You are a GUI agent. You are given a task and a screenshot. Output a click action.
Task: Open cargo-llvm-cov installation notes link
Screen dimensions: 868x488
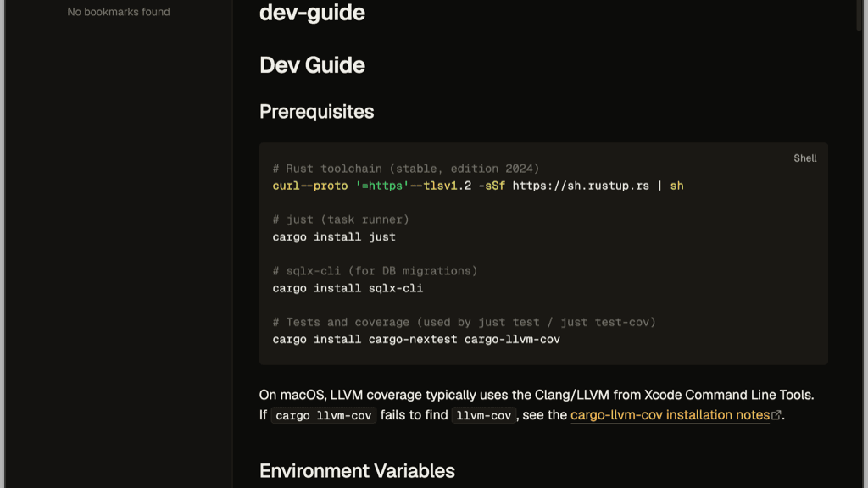[670, 415]
